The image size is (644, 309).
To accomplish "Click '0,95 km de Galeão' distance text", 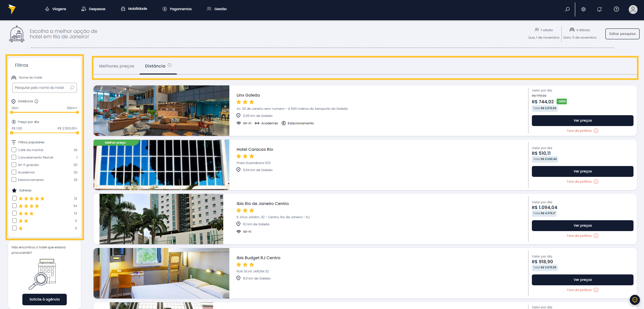I will [257, 116].
